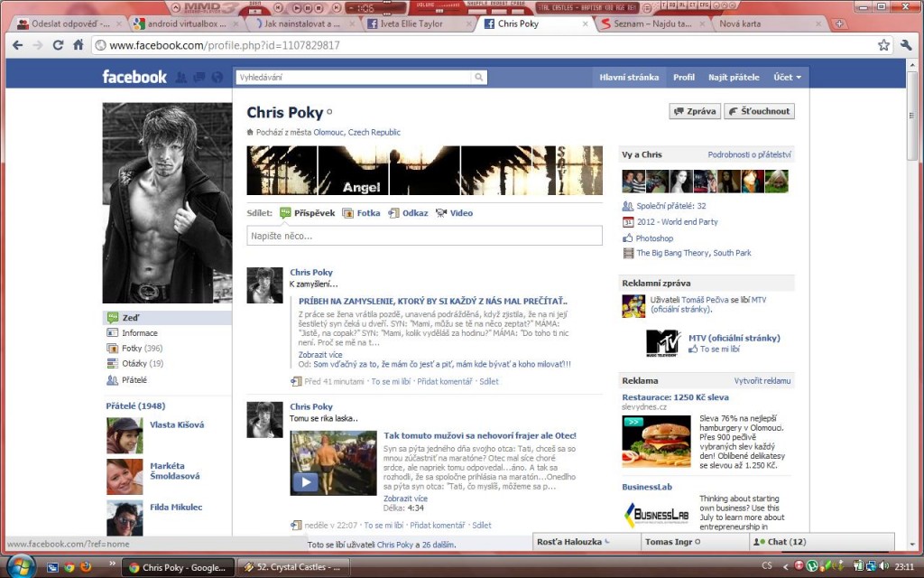Switch to the Seznam browser tab

(x=651, y=24)
